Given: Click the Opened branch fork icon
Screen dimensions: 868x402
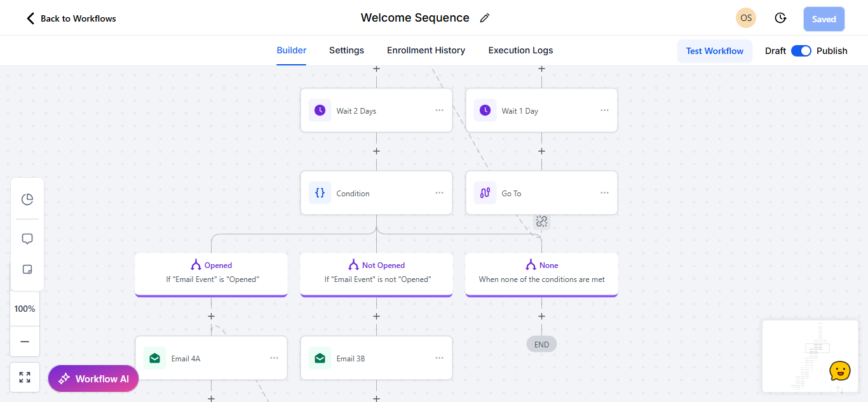Looking at the screenshot, I should pyautogui.click(x=196, y=265).
